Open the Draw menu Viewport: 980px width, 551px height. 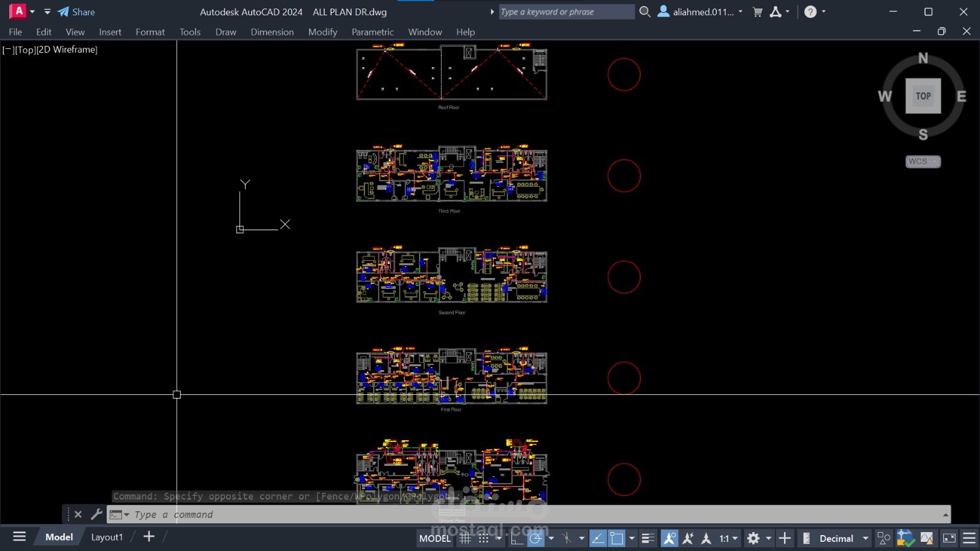coord(225,32)
